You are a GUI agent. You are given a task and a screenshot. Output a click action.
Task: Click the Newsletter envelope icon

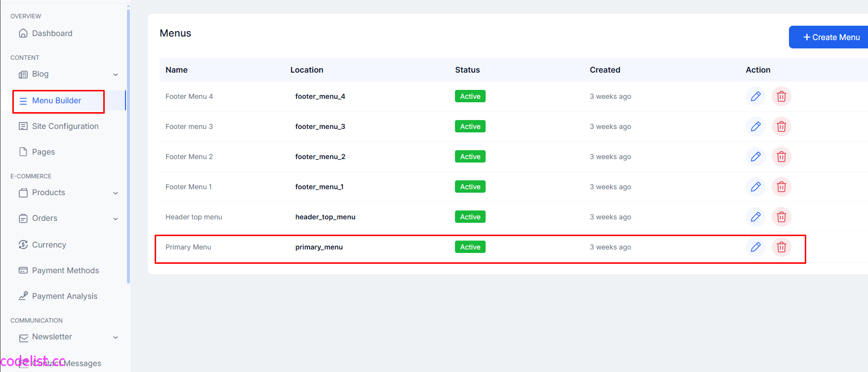tap(23, 338)
